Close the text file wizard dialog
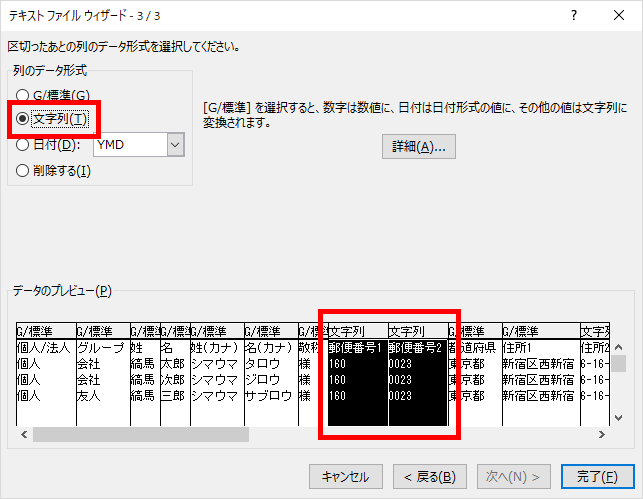 tap(619, 16)
